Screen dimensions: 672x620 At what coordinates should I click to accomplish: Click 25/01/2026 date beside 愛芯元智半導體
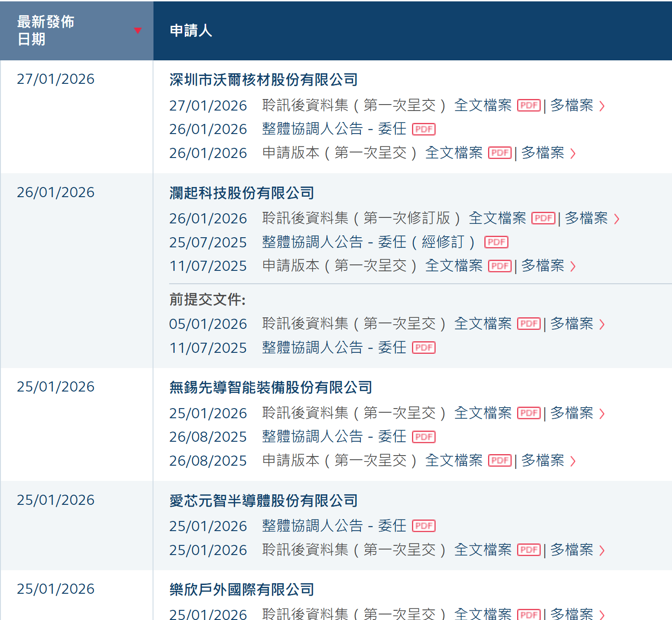(55, 500)
